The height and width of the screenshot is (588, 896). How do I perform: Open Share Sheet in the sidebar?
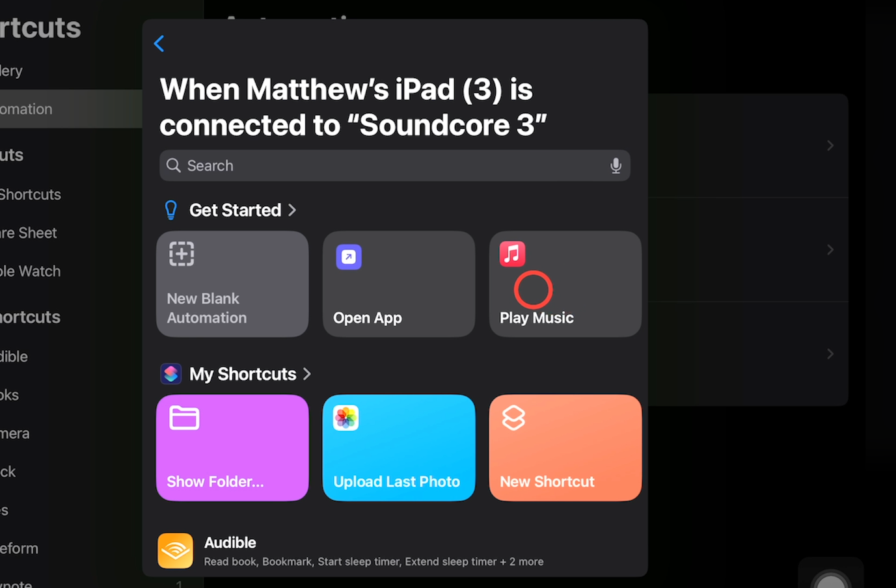pos(29,233)
